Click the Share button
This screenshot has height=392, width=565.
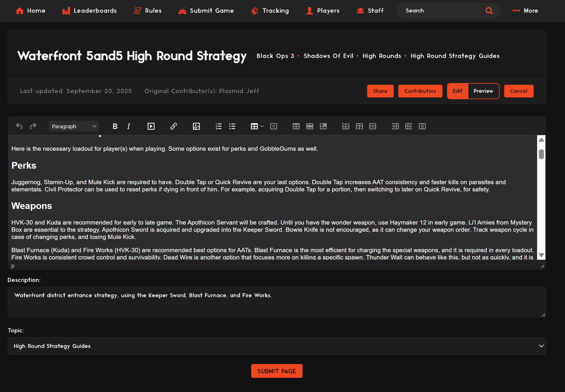pyautogui.click(x=380, y=91)
